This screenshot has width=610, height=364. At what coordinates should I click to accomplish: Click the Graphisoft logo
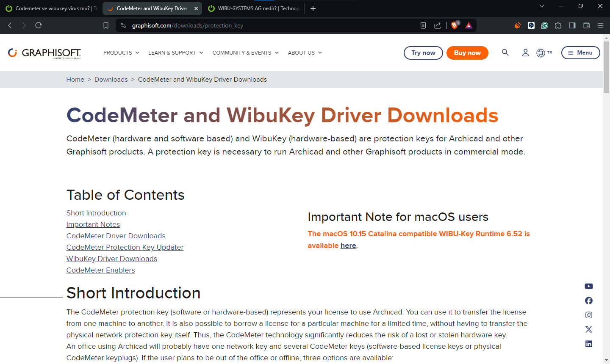click(44, 53)
